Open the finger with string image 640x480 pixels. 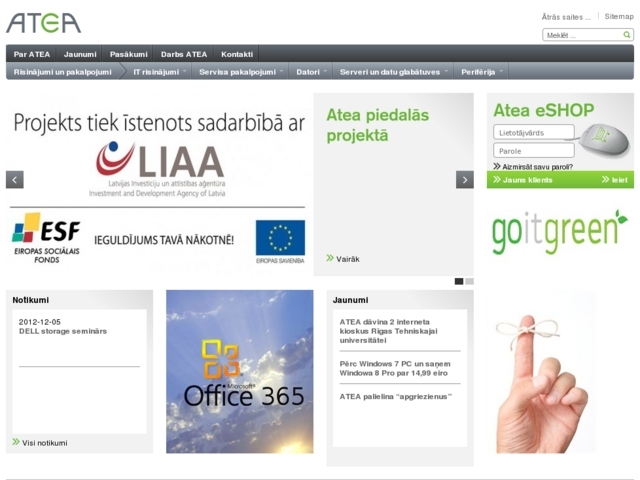coord(542,371)
